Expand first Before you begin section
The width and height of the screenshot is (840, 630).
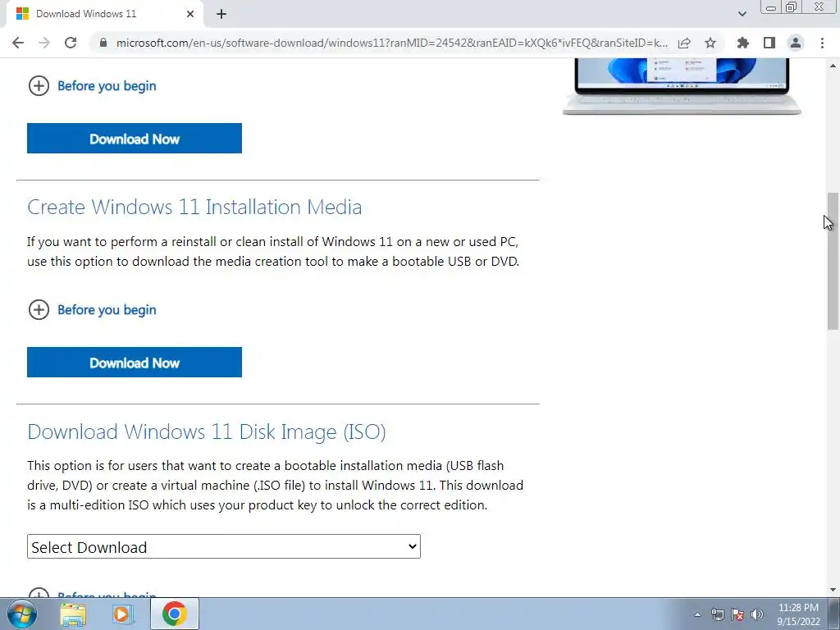coord(92,85)
